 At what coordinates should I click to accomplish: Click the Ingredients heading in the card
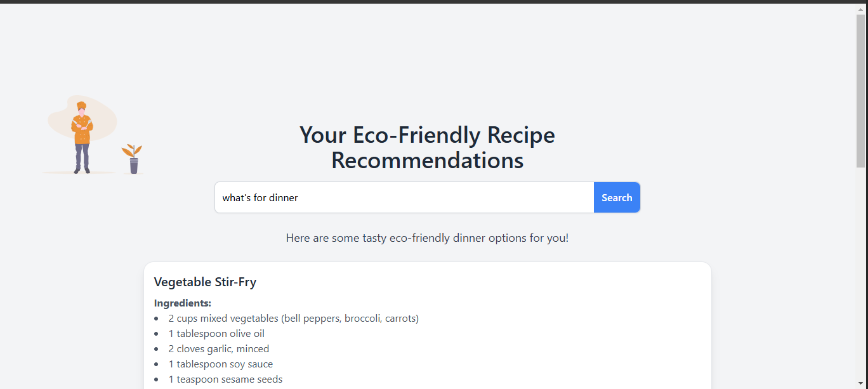(183, 303)
